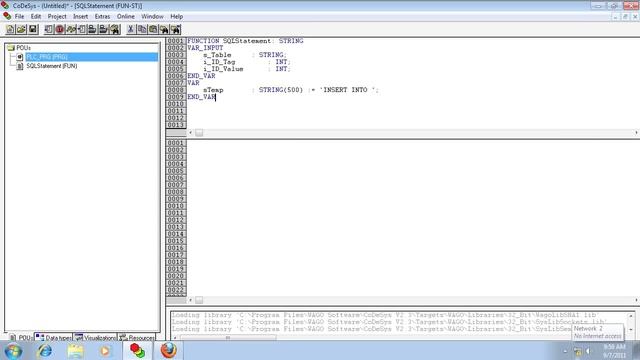Open the Window menu

(x=152, y=16)
